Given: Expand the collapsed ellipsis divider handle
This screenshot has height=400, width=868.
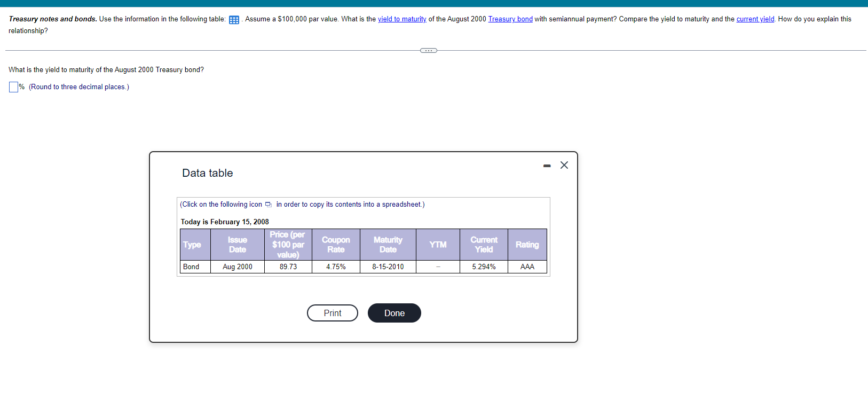Looking at the screenshot, I should [429, 51].
